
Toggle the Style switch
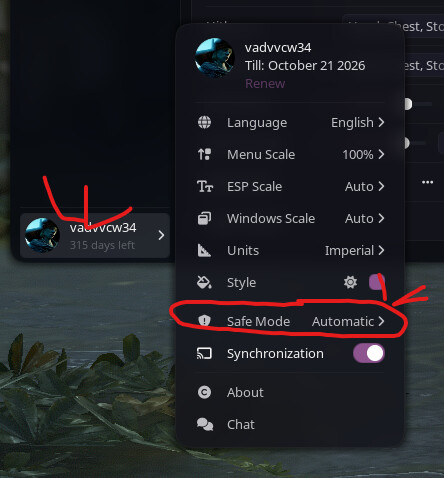[377, 282]
